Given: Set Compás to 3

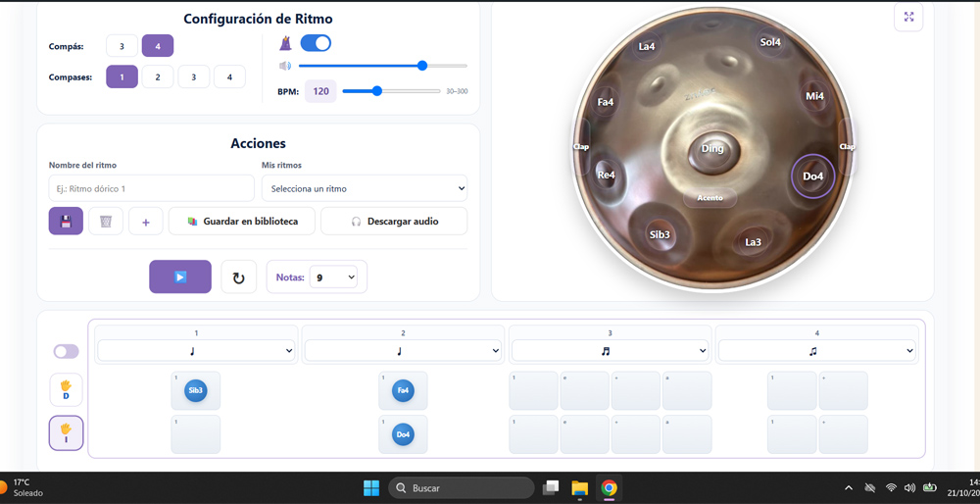Looking at the screenshot, I should coord(122,46).
